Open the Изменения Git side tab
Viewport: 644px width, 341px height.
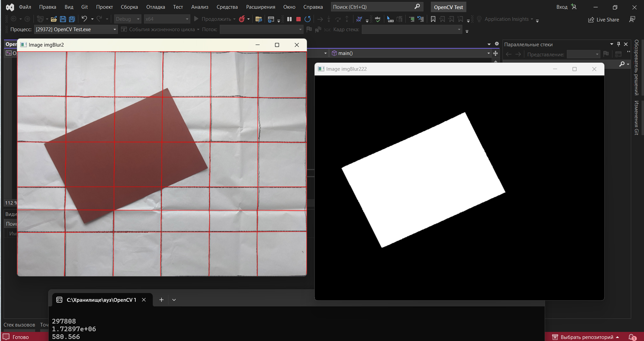(637, 118)
